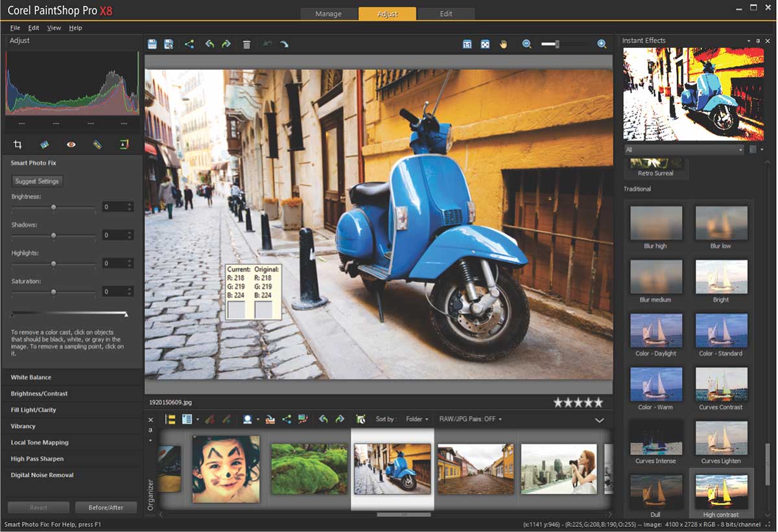
Task: Click the Delete trash can icon
Action: [x=246, y=44]
